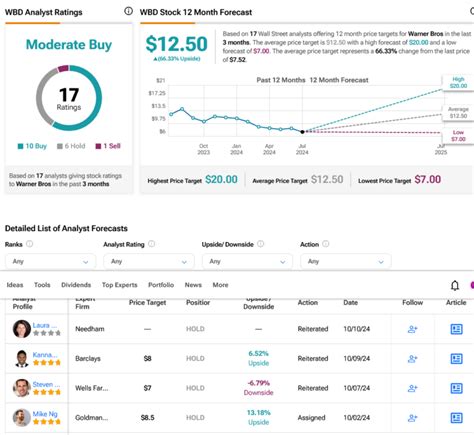Image resolution: width=474 pixels, height=435 pixels.
Task: Click the info icon next to Analyst Rating
Action: pyautogui.click(x=152, y=244)
